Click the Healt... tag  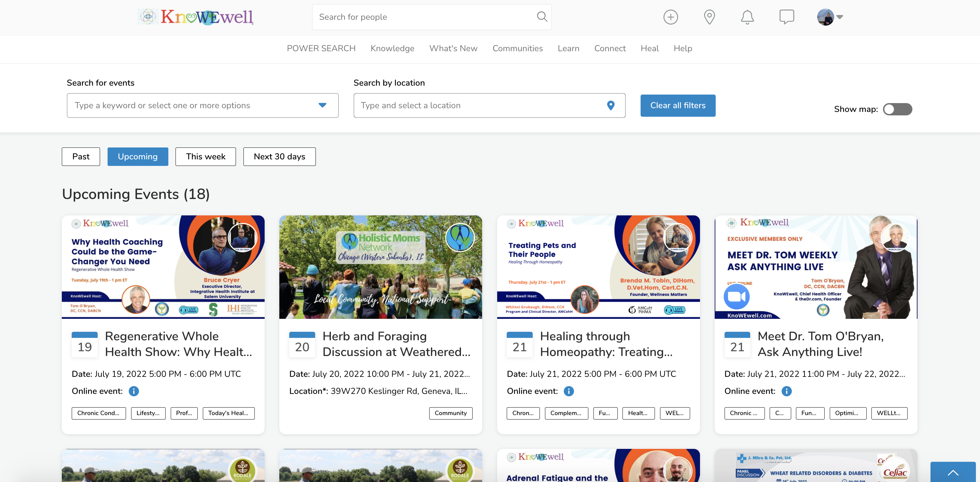tap(639, 413)
